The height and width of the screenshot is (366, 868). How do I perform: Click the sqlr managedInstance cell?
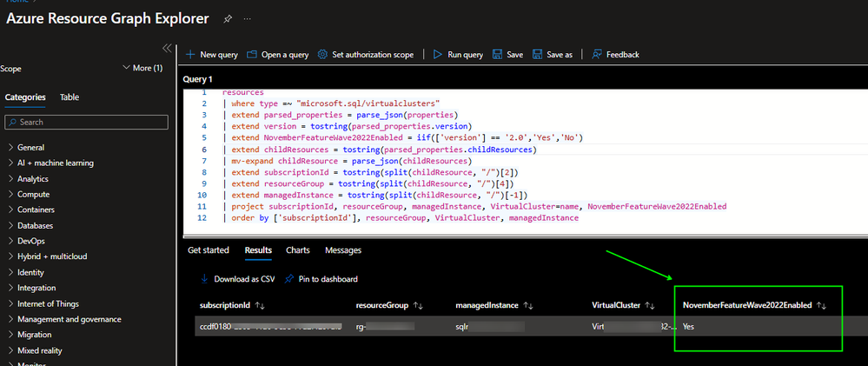(489, 327)
